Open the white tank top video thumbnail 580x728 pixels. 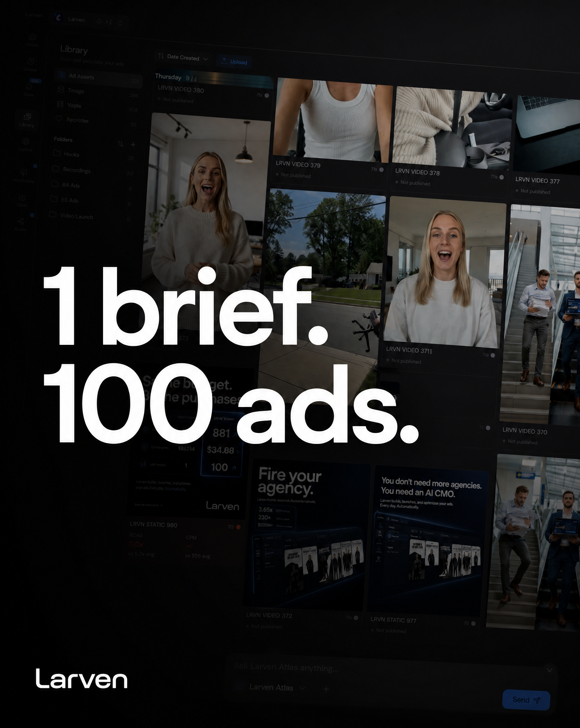333,121
